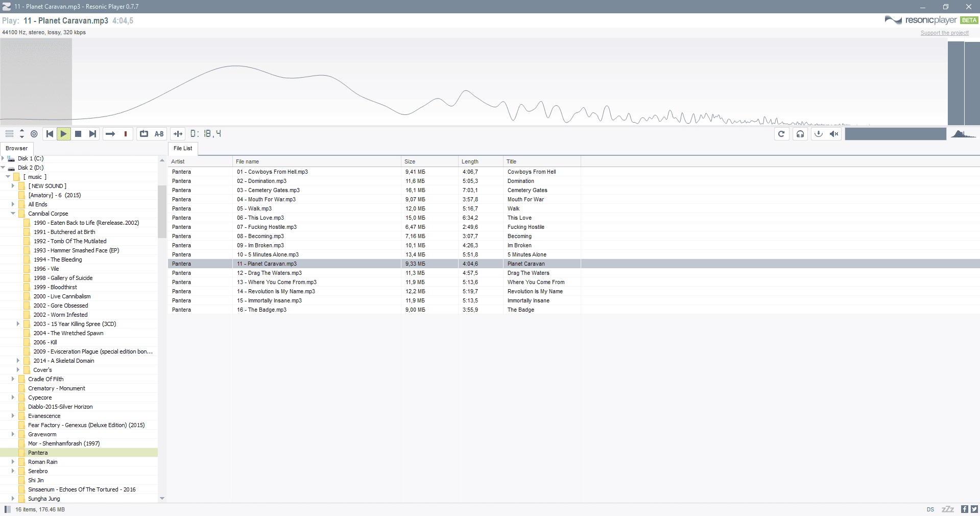Click the Sungha Jung folder icon

point(21,499)
